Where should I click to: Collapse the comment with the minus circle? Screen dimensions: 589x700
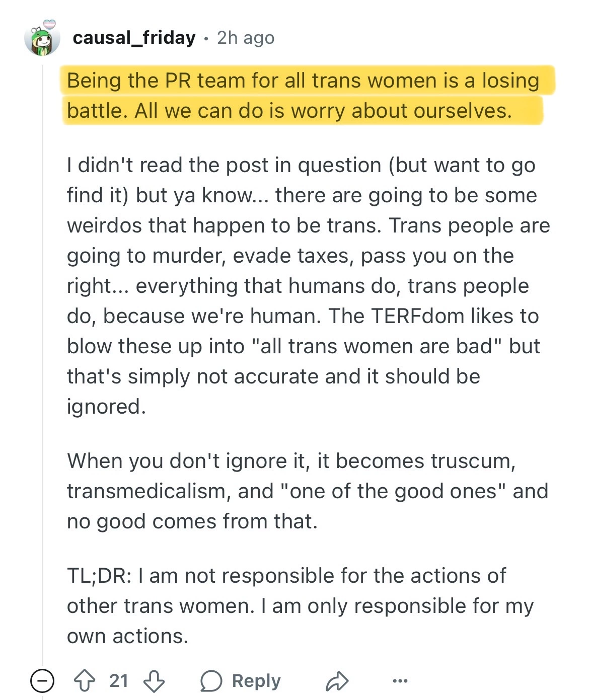tap(42, 681)
